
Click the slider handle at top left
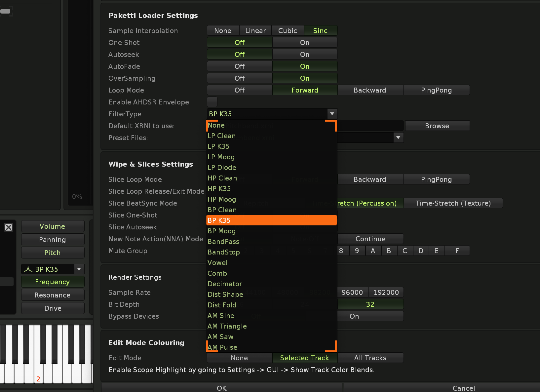(5, 11)
